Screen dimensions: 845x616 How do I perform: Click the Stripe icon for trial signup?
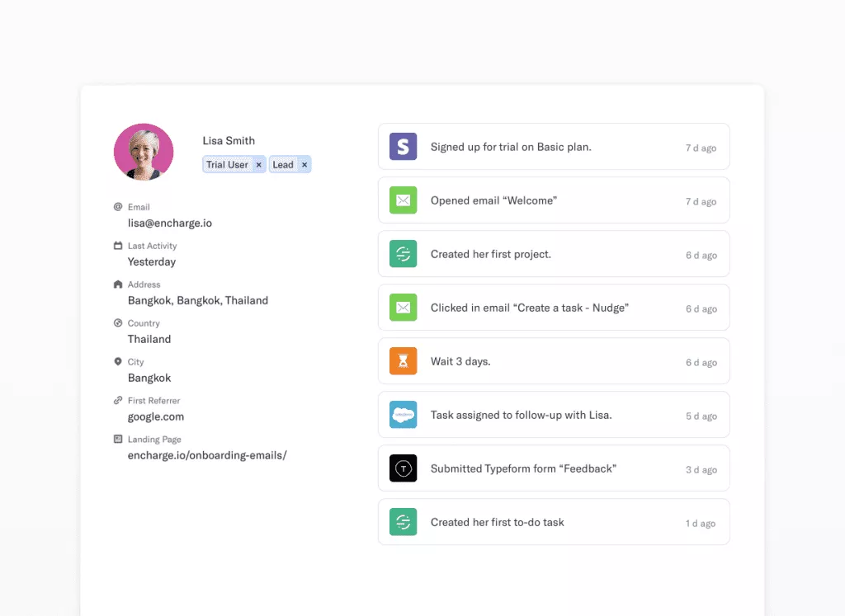tap(403, 147)
